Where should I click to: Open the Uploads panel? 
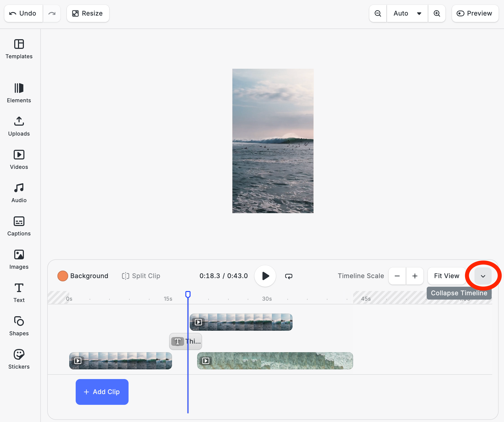pos(19,126)
